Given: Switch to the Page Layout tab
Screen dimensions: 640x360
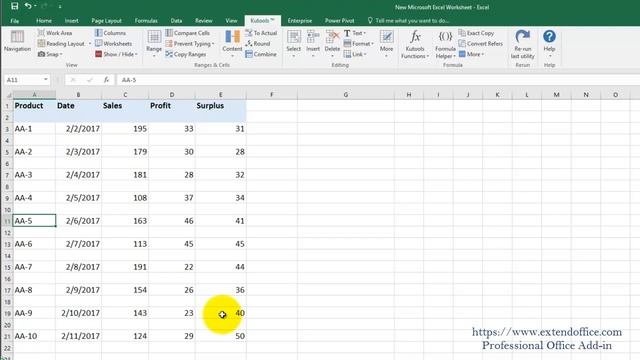Looking at the screenshot, I should point(107,20).
